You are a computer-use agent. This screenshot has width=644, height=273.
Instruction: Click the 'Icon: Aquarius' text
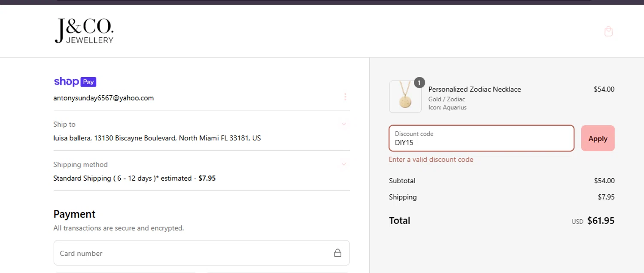point(447,107)
